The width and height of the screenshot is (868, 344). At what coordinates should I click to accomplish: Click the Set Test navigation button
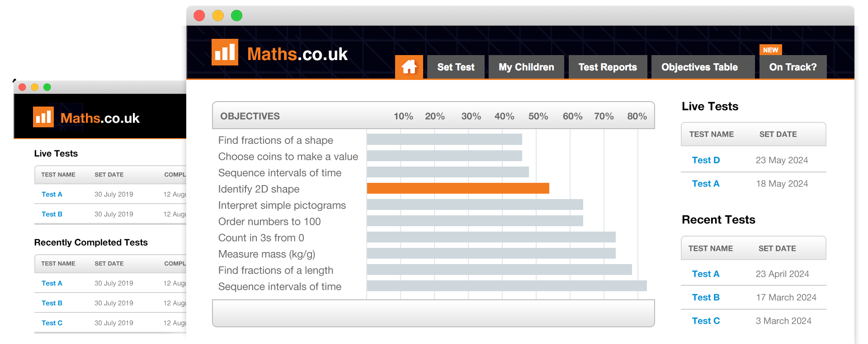456,67
